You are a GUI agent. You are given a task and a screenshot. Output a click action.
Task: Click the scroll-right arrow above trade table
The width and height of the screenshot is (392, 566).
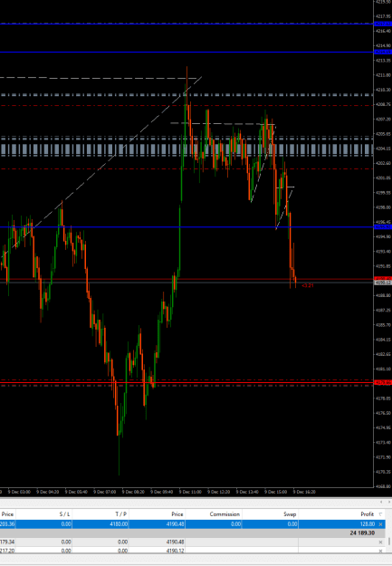tap(389, 502)
